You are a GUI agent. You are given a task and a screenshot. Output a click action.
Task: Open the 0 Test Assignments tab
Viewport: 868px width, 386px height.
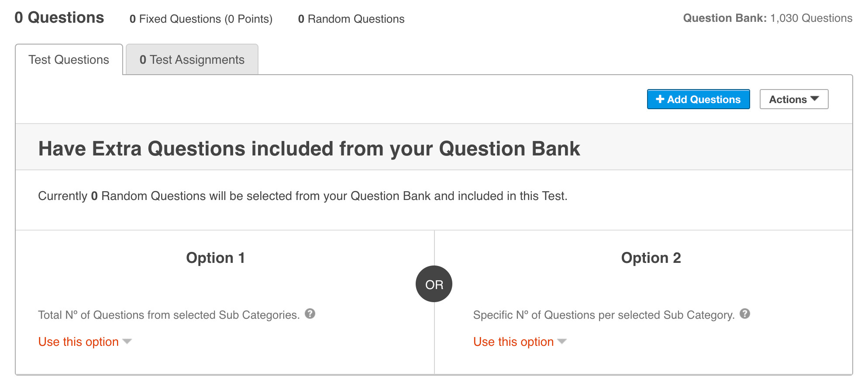click(192, 60)
